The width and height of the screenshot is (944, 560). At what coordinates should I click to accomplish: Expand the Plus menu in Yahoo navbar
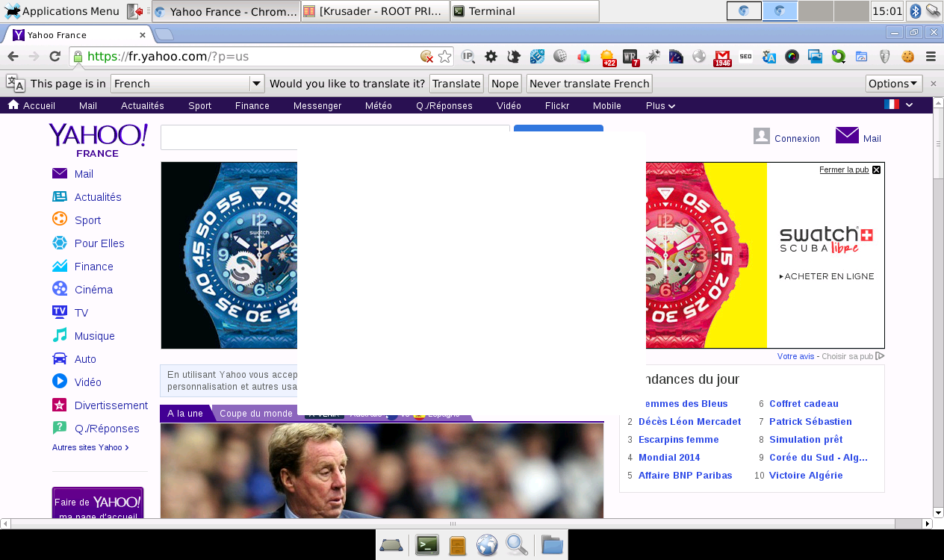click(660, 106)
